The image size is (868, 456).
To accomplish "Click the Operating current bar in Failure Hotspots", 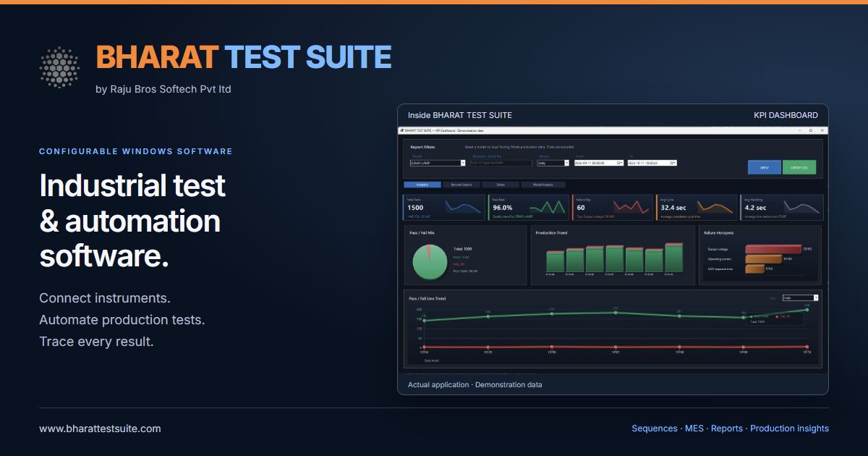I will [x=763, y=259].
